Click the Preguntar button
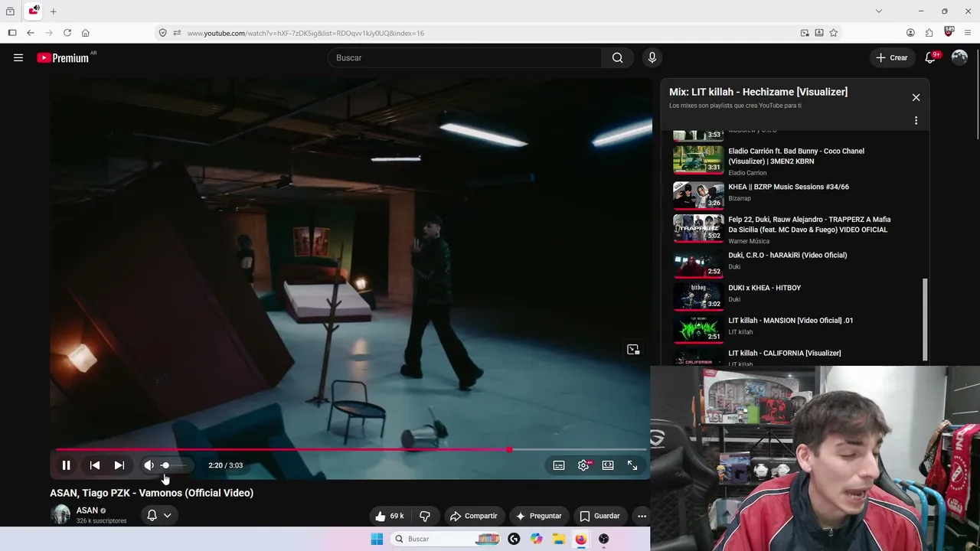980x551 pixels. tap(539, 516)
